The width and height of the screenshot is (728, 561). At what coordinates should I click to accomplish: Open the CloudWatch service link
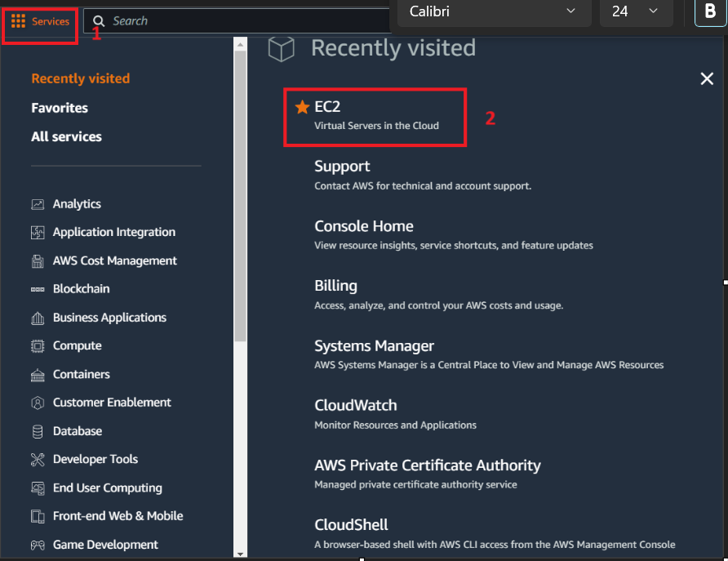point(356,405)
